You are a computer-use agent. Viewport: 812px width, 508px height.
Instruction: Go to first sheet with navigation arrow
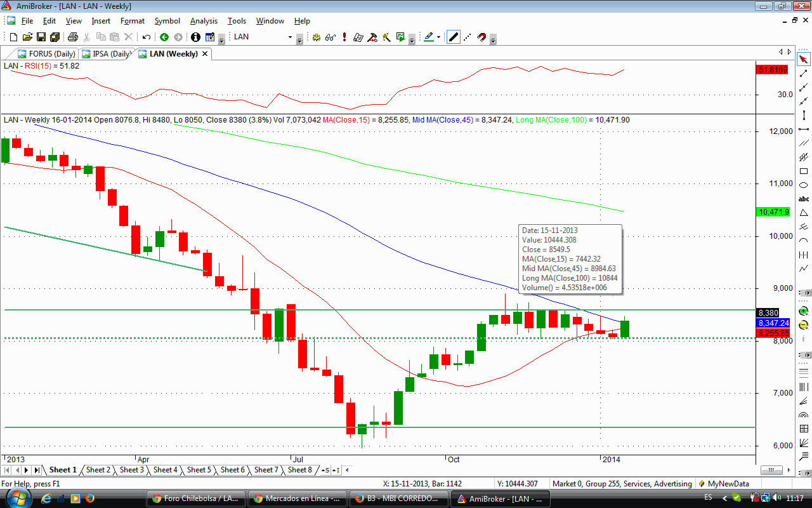(7, 470)
